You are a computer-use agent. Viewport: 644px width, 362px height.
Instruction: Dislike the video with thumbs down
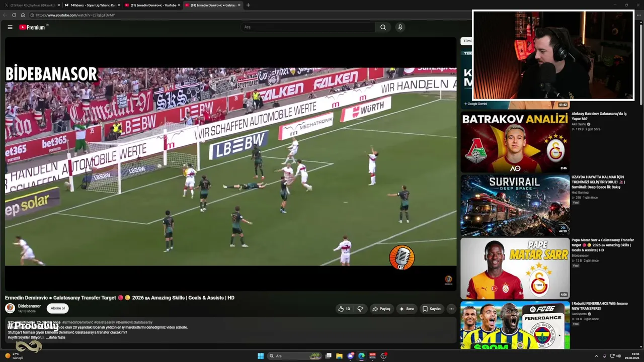[x=360, y=309]
